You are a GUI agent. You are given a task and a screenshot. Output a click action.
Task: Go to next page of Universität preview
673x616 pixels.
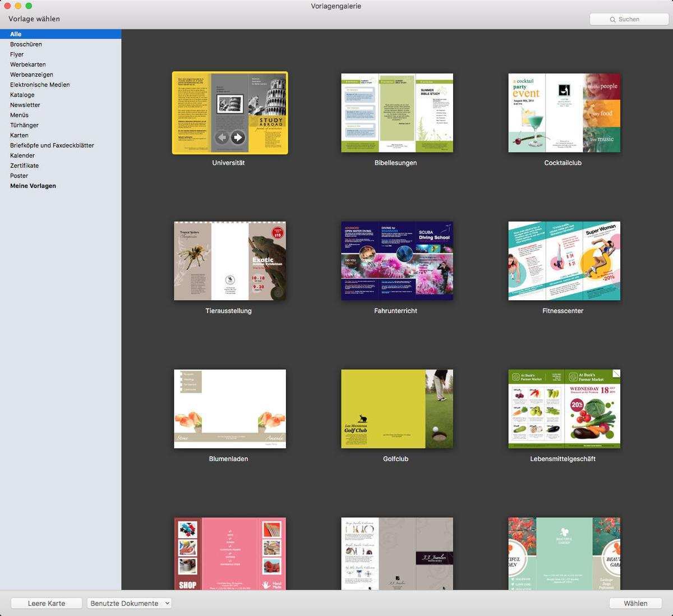coord(238,137)
